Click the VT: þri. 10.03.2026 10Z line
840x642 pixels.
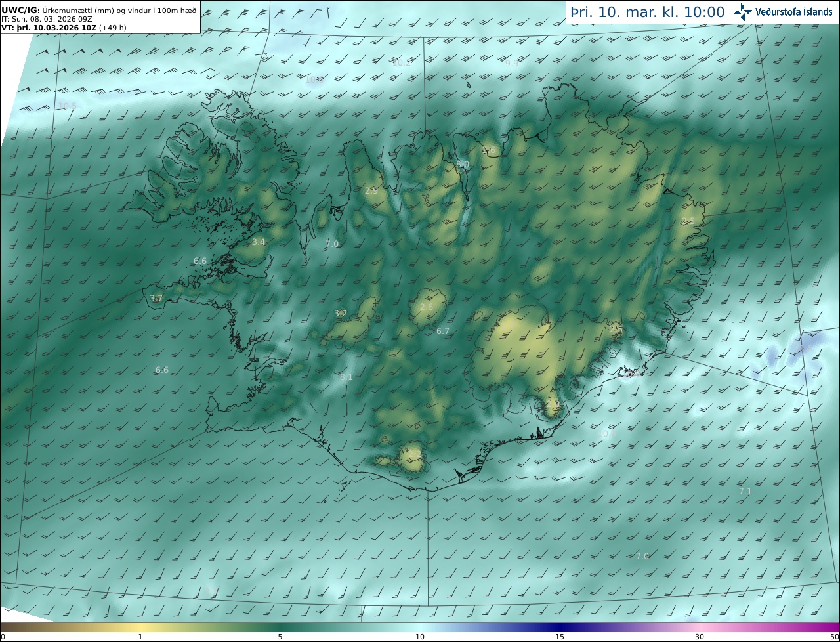click(64, 28)
